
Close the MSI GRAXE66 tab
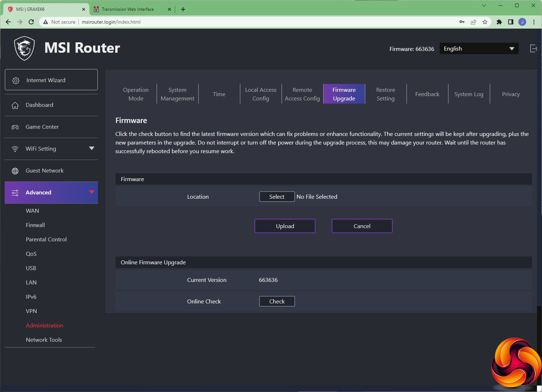[x=84, y=9]
